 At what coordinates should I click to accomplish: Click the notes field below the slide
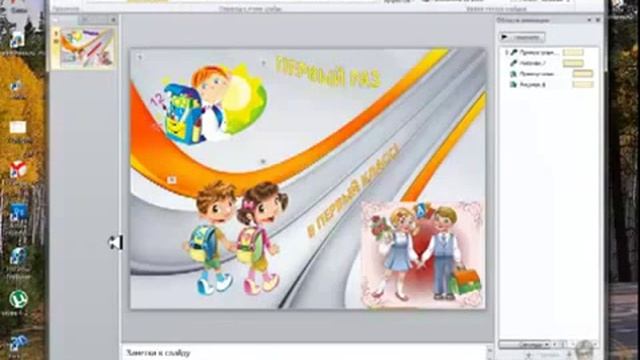[x=304, y=352]
